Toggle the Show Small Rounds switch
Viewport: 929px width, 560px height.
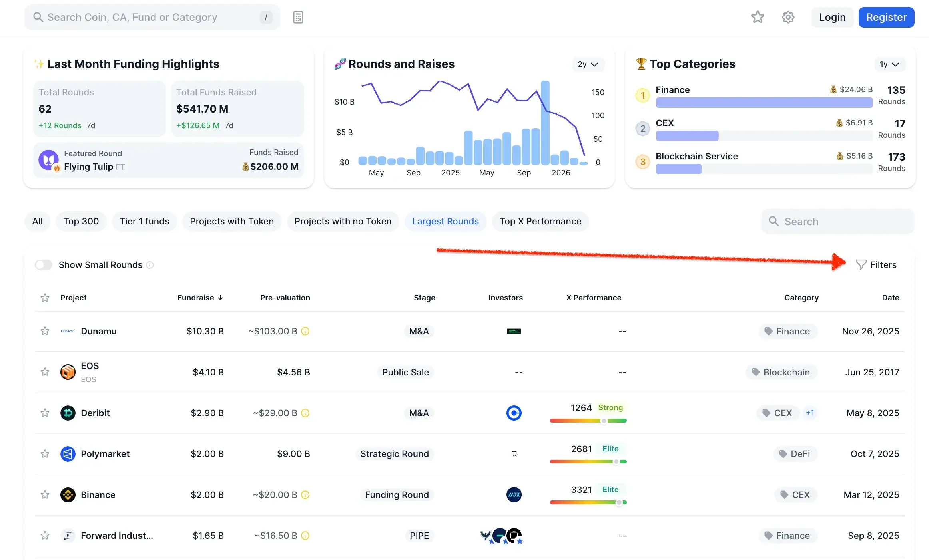[x=44, y=265]
